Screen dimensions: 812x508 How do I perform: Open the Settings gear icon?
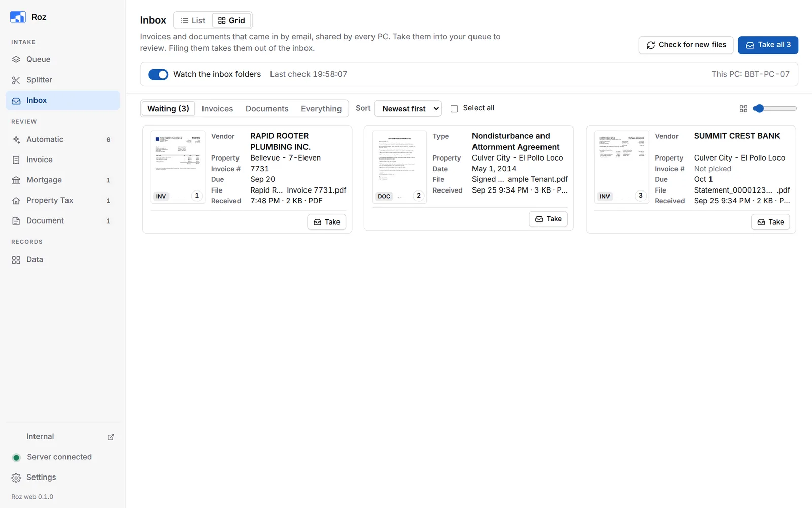pyautogui.click(x=16, y=478)
